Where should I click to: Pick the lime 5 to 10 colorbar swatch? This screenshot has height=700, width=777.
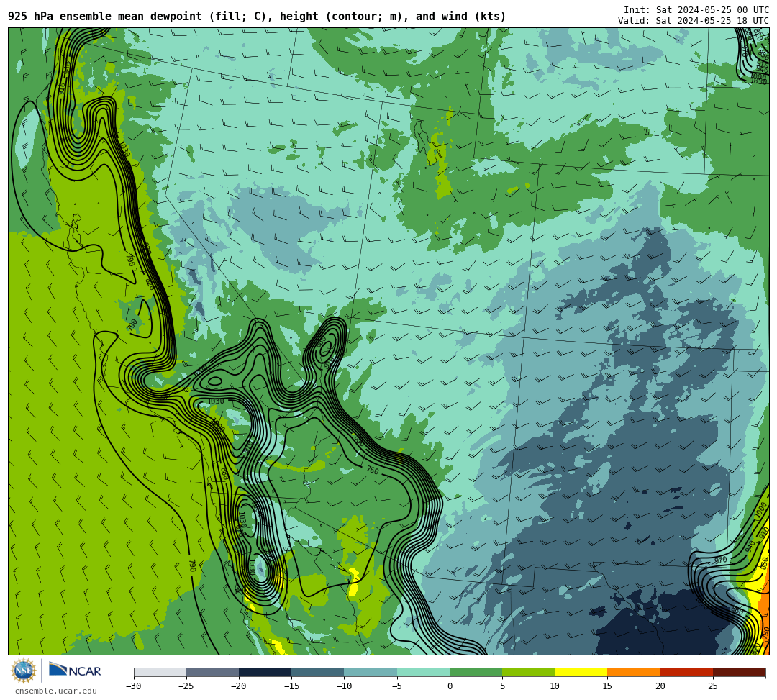tap(528, 672)
